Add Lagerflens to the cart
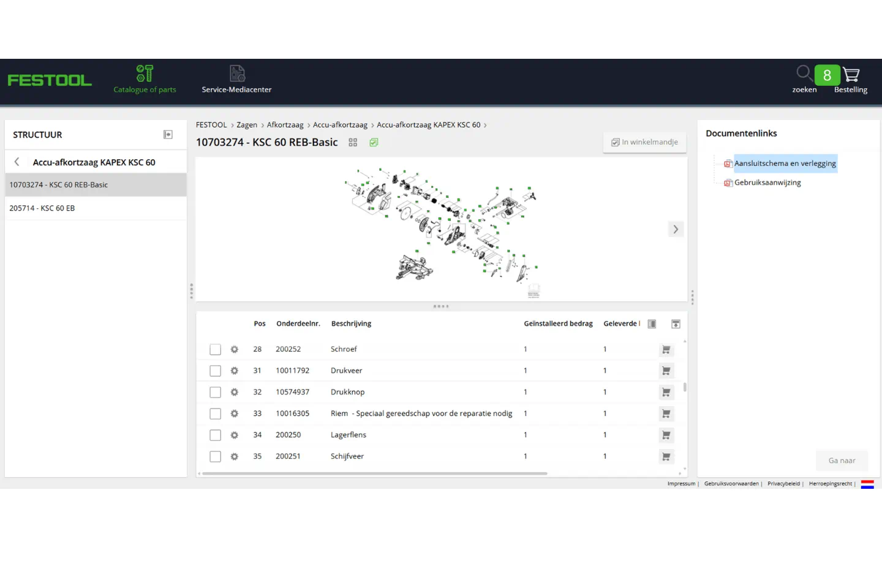The image size is (882, 588). (666, 435)
